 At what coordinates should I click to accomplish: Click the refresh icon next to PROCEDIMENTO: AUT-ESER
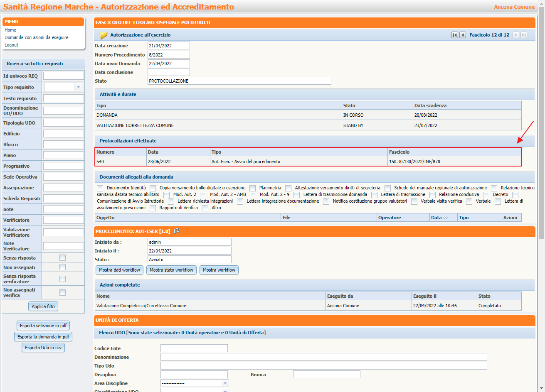pos(176,231)
